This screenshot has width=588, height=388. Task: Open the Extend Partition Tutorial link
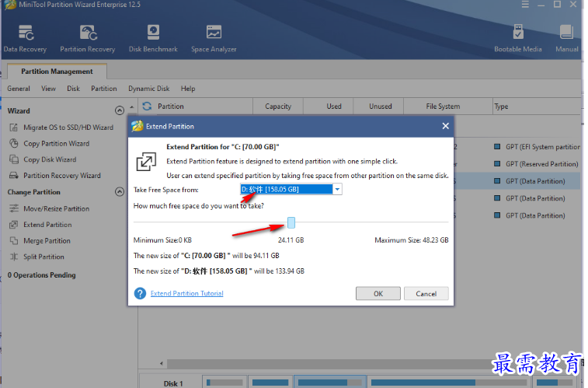186,293
